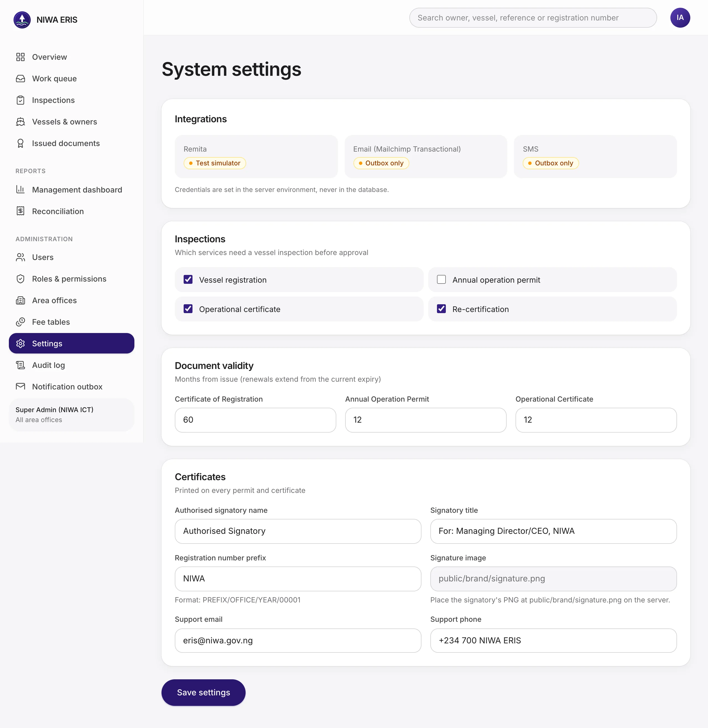
Task: Edit the Authorised signatory name field
Action: point(298,531)
